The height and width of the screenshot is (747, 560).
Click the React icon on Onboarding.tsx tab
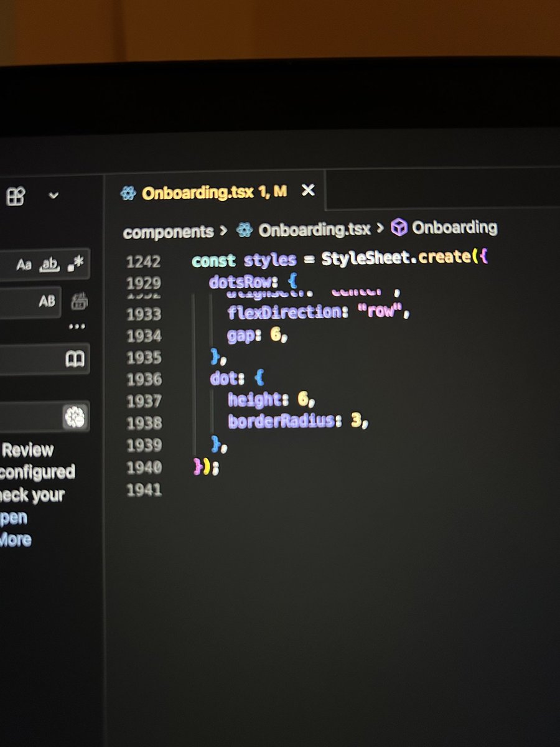tap(128, 193)
